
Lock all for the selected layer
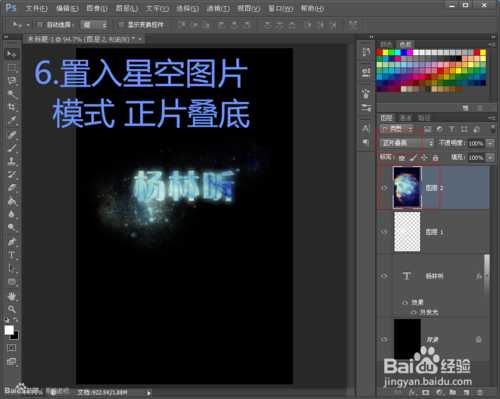(x=435, y=158)
